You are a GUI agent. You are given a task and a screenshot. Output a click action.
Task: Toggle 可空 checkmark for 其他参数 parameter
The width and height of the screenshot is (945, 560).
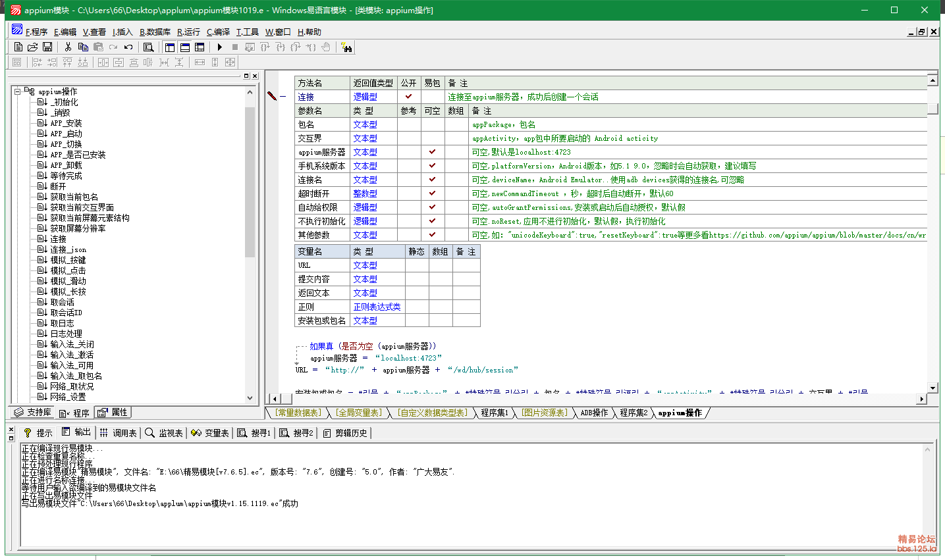coord(433,234)
